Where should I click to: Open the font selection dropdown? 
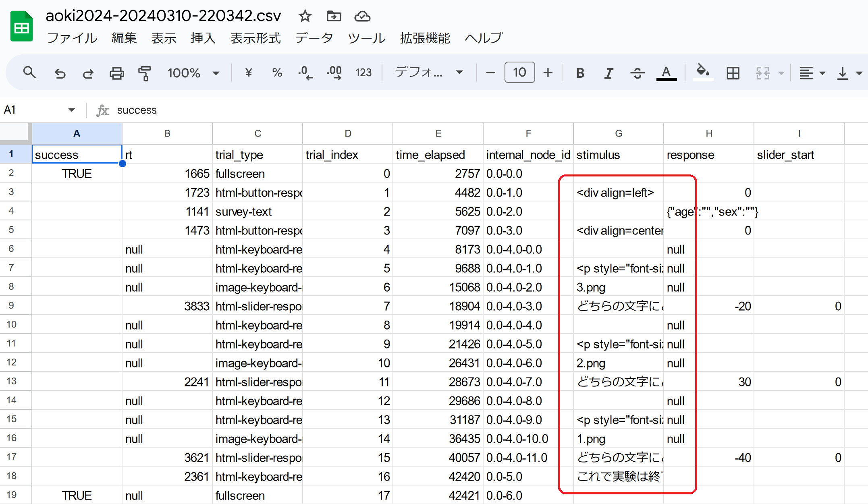(x=429, y=73)
